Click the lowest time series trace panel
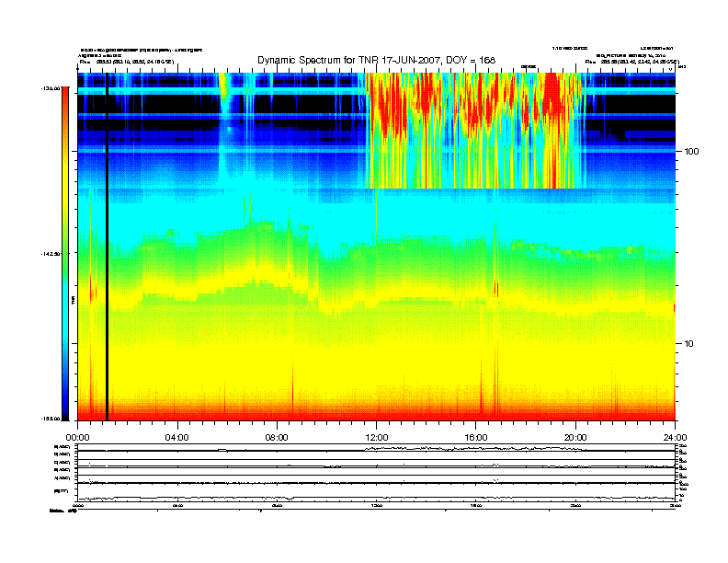The height and width of the screenshot is (563, 728). 376,492
